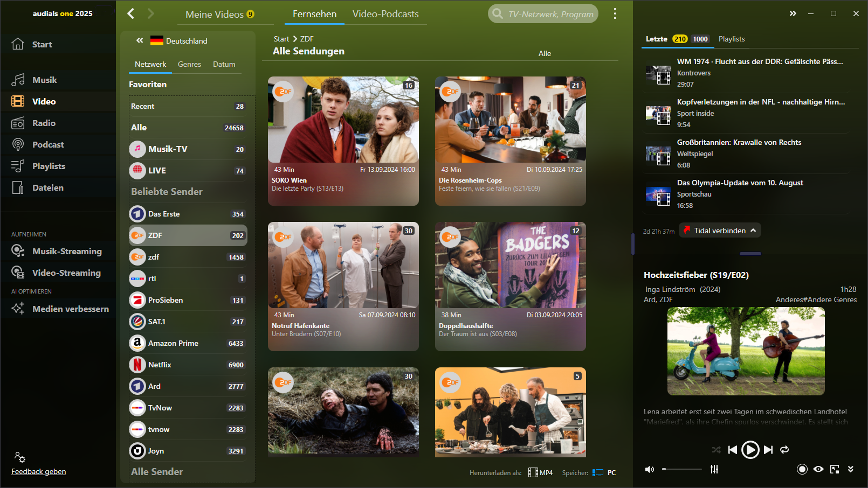The image size is (868, 488).
Task: Toggle the eye visibility view icon
Action: [818, 469]
